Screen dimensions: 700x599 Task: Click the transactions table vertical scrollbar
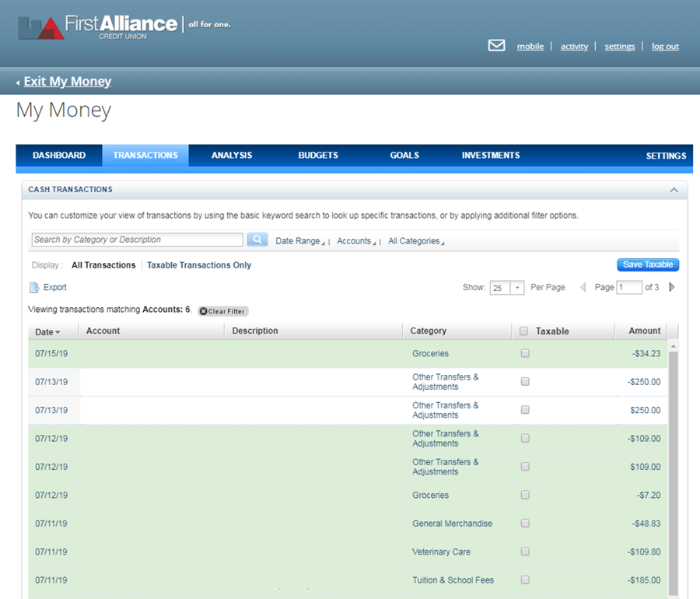[x=674, y=473]
